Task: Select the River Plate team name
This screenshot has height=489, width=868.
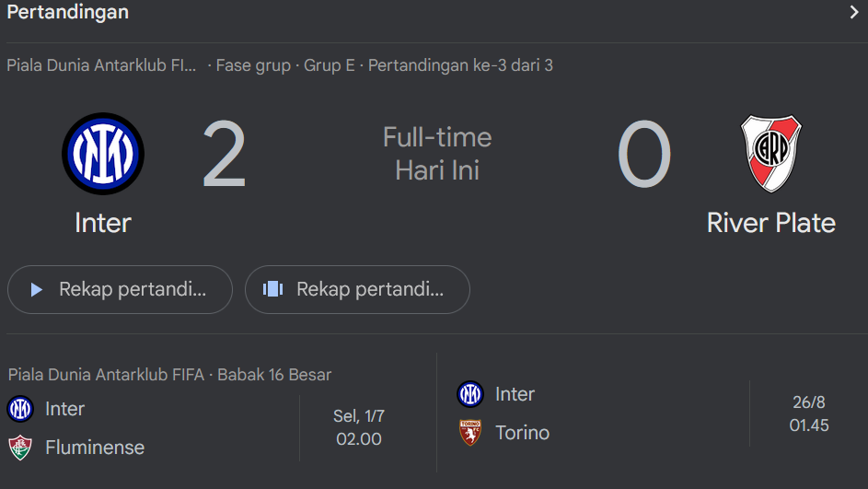Action: click(771, 223)
